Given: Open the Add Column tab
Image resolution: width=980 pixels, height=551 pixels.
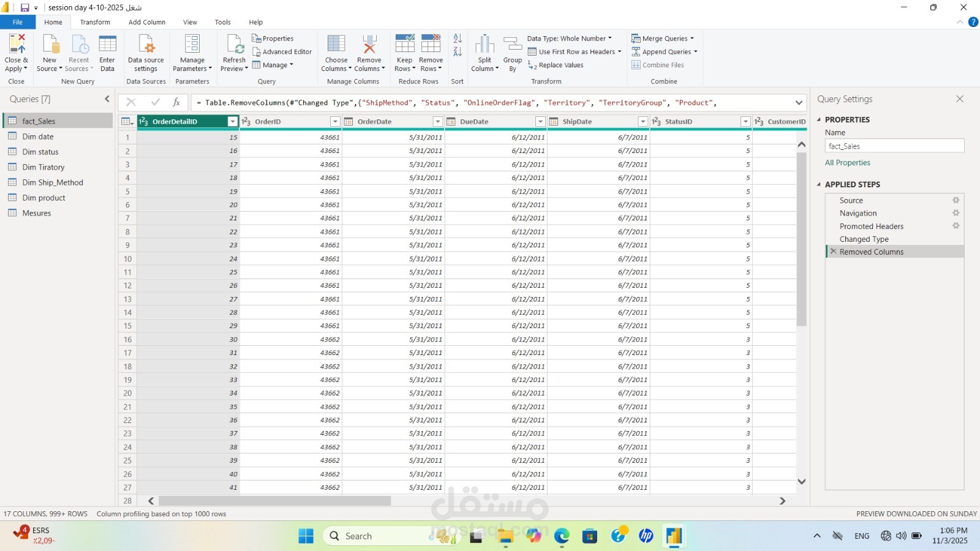Looking at the screenshot, I should [147, 22].
